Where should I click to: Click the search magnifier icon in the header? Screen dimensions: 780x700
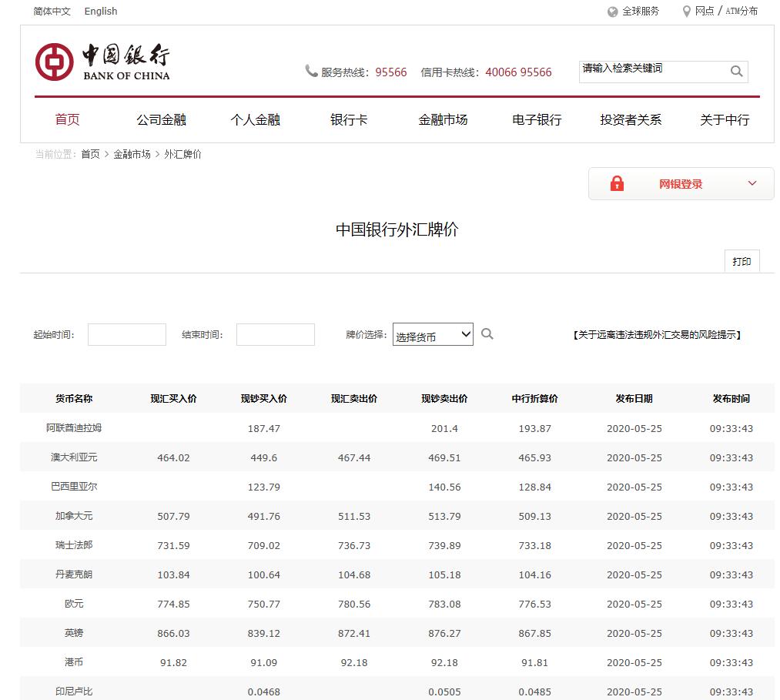736,71
